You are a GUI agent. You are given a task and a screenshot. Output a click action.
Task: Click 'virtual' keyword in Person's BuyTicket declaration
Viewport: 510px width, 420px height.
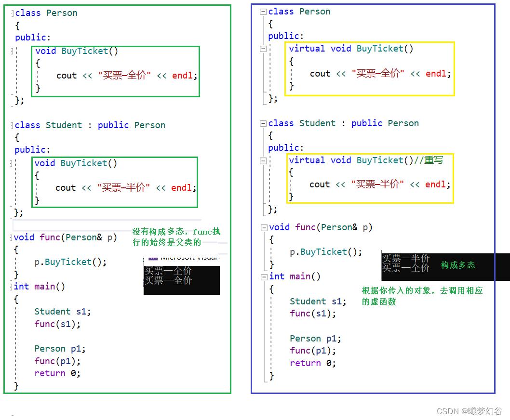[307, 49]
